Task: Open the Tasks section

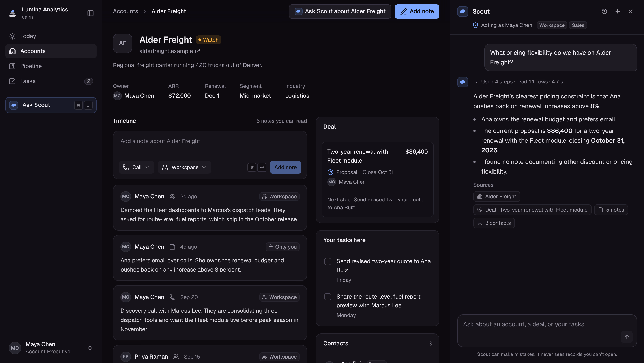Action: (x=51, y=81)
